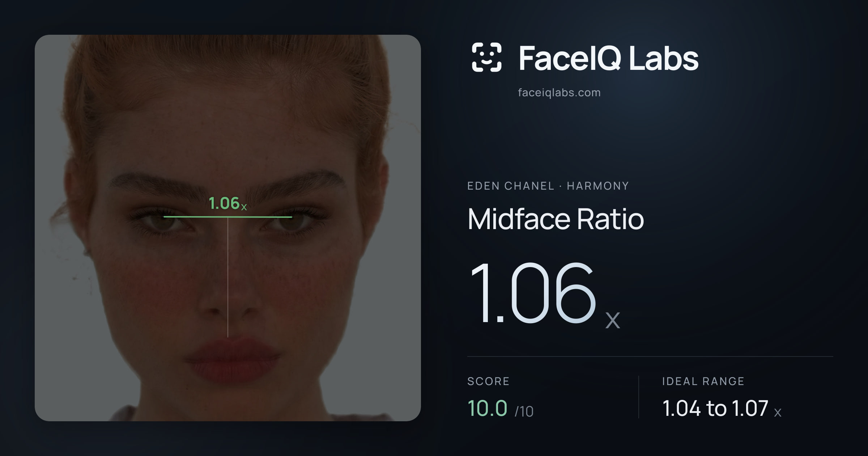This screenshot has width=868, height=456.
Task: Click the green interpupillary measurement line
Action: tap(228, 217)
